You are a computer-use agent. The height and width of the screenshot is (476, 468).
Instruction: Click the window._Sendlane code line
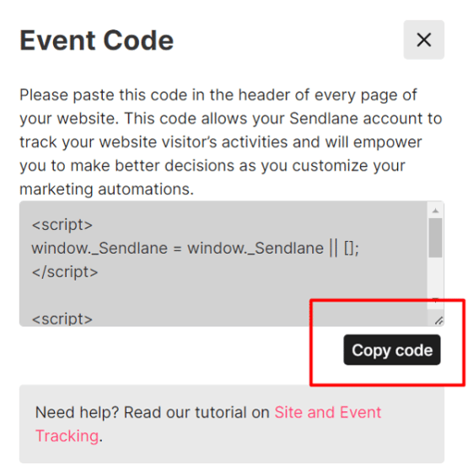point(195,248)
